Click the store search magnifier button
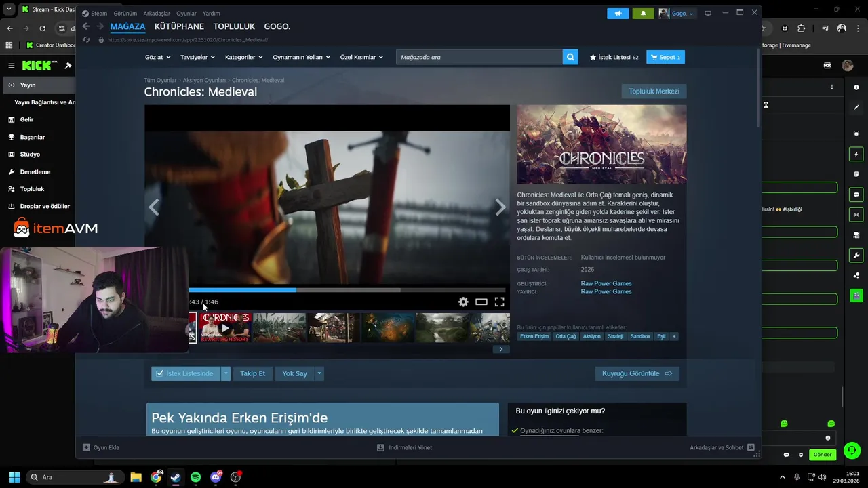The image size is (868, 488). [571, 57]
